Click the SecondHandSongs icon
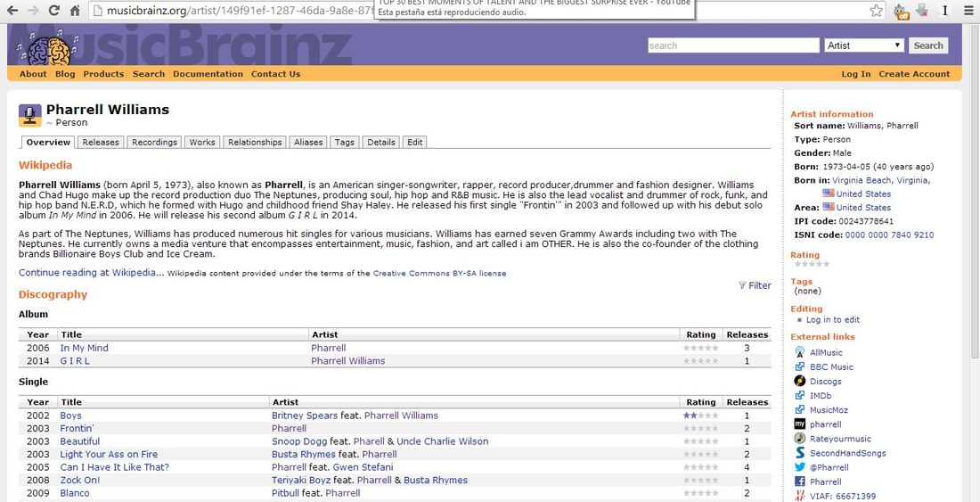 799,453
